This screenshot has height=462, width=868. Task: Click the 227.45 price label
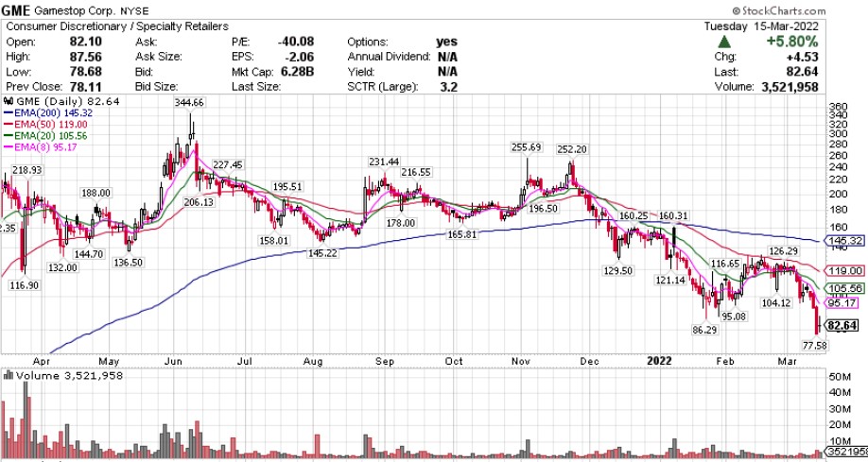click(x=227, y=165)
